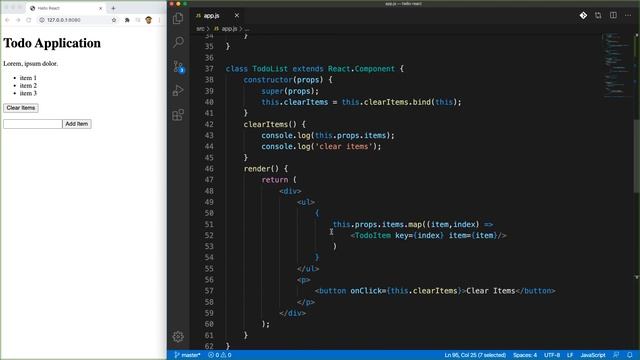Click line number 46 in the gutter

[209, 169]
